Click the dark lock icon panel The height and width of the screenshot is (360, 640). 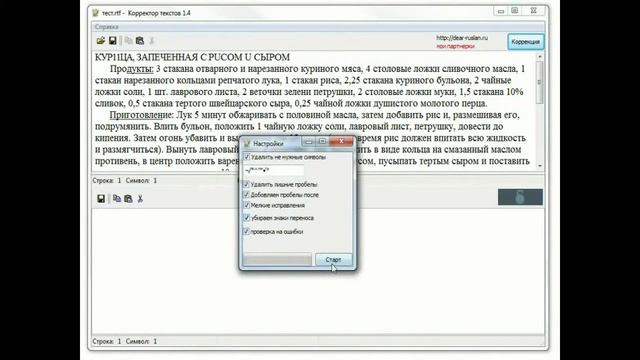click(520, 197)
